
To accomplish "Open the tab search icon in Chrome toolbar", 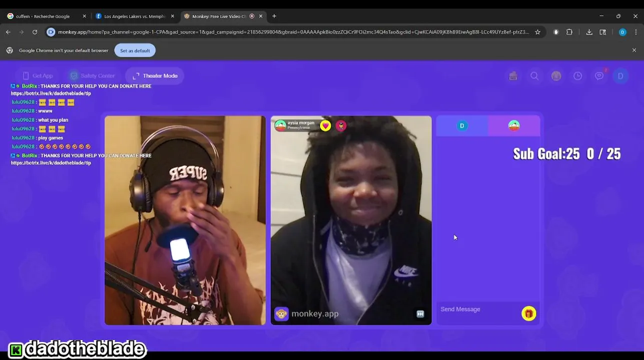I will (x=603, y=32).
